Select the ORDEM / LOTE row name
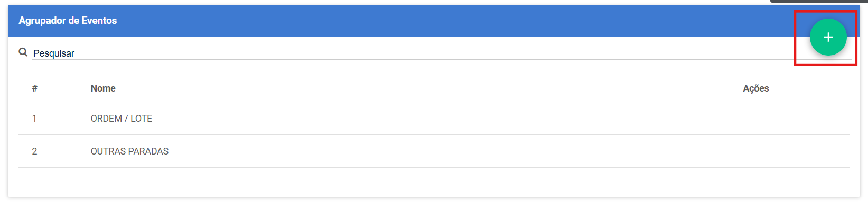The height and width of the screenshot is (208, 868). pyautogui.click(x=122, y=119)
